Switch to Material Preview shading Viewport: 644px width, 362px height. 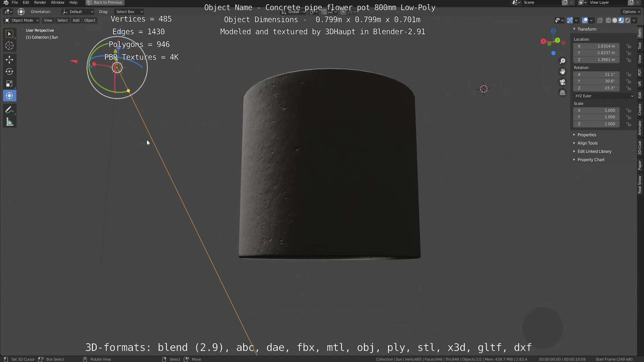pos(621,20)
